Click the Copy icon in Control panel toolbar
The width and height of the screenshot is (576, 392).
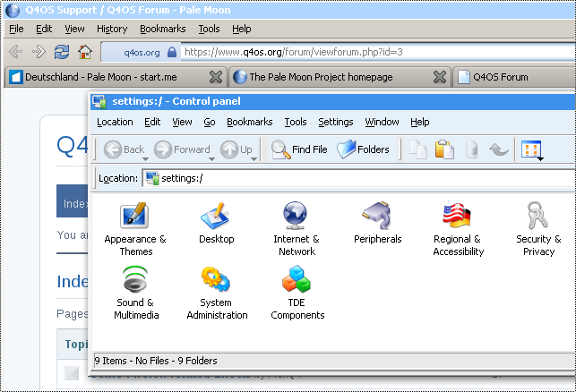418,149
